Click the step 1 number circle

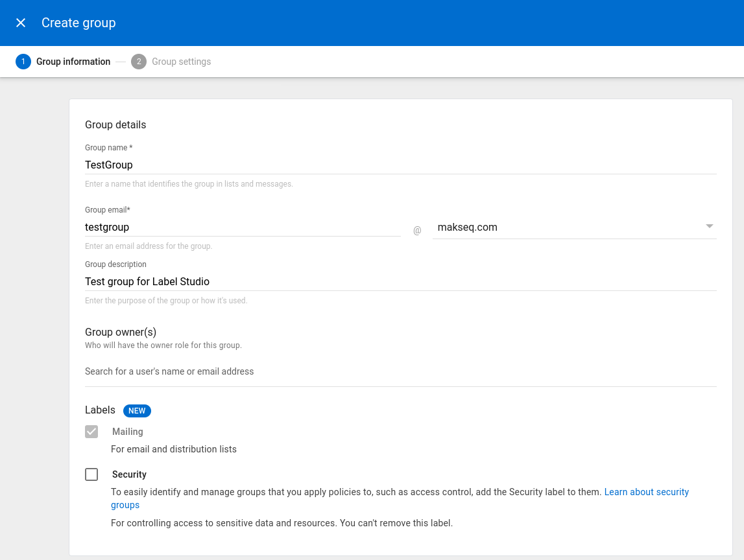click(x=23, y=62)
